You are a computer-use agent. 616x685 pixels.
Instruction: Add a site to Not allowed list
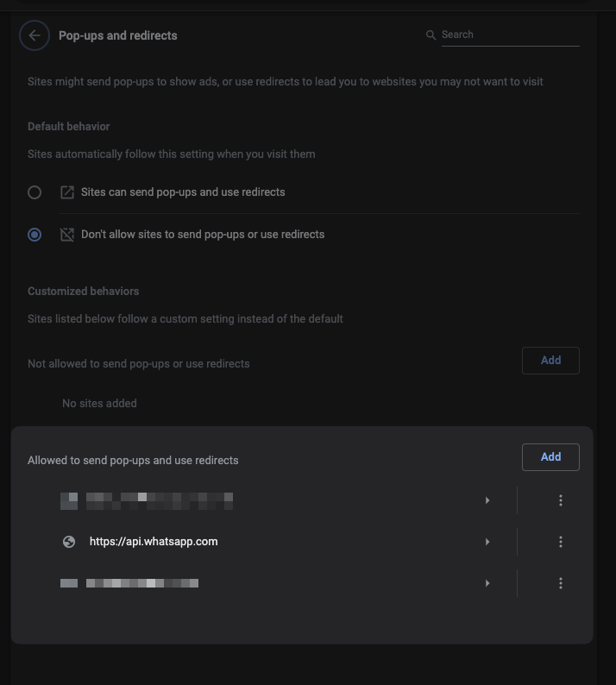[550, 361]
